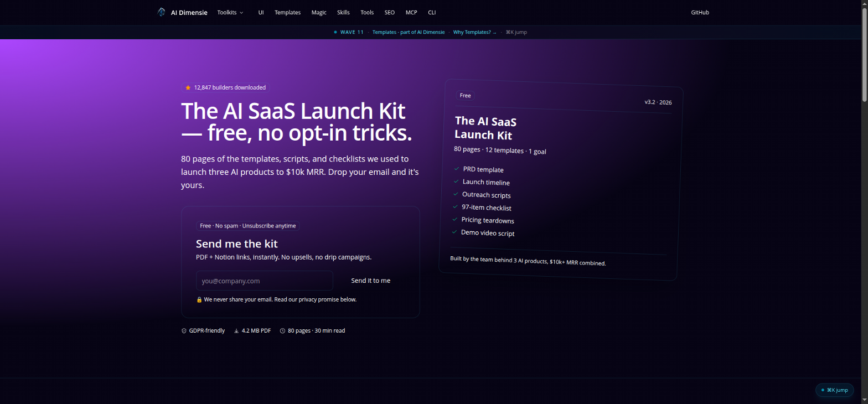Open the Magic nav item

coord(319,12)
